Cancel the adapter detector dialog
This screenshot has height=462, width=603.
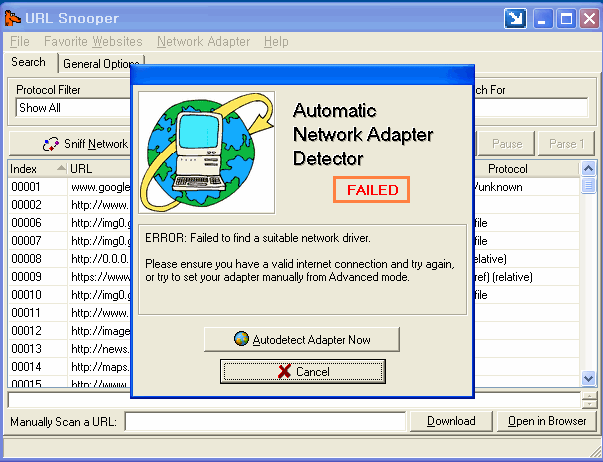click(303, 372)
